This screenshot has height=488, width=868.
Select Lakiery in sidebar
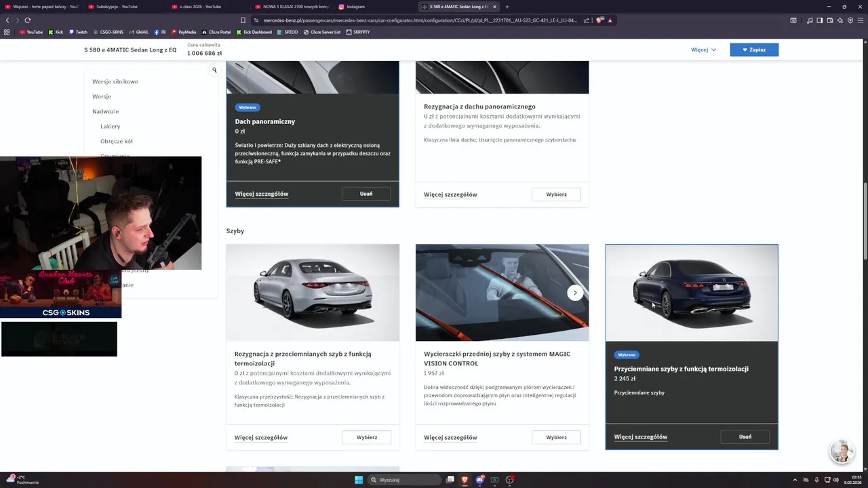pyautogui.click(x=111, y=126)
